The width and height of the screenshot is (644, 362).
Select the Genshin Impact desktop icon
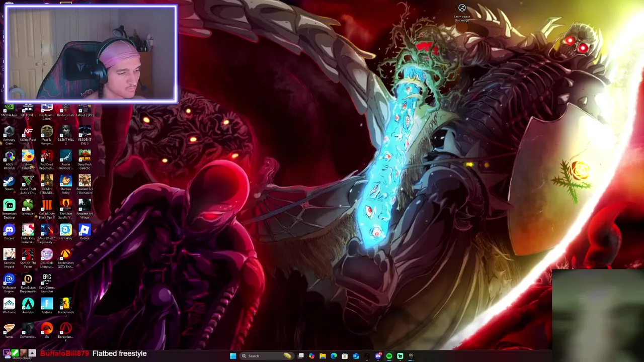coord(9,258)
